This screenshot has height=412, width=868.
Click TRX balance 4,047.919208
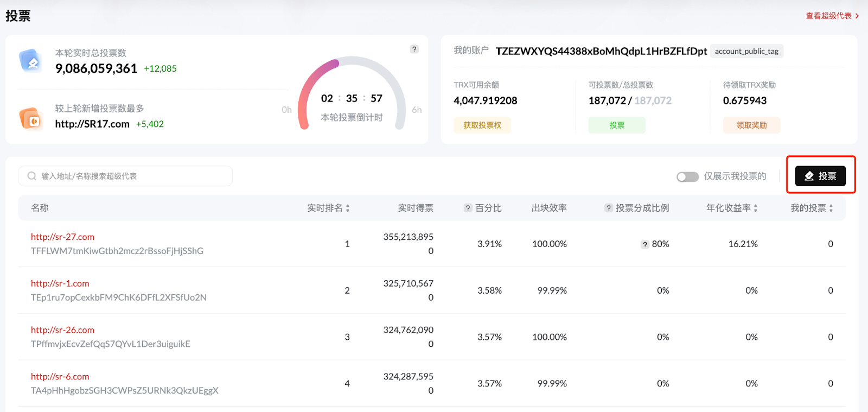(486, 100)
